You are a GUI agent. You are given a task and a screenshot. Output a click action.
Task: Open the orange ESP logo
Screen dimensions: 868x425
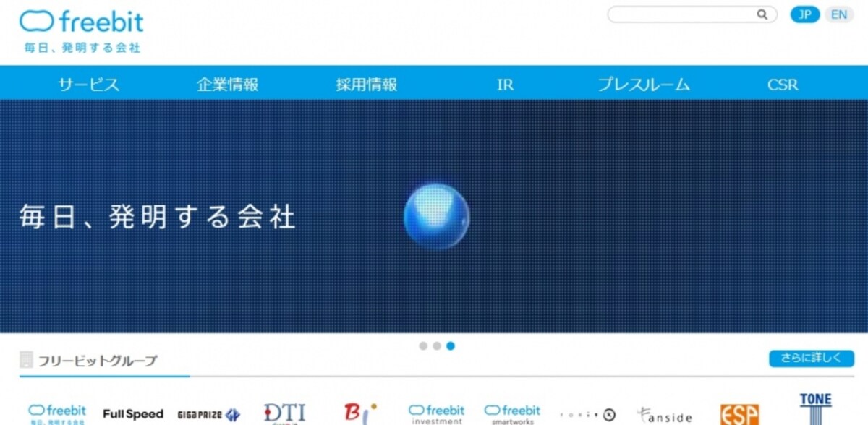click(x=740, y=415)
